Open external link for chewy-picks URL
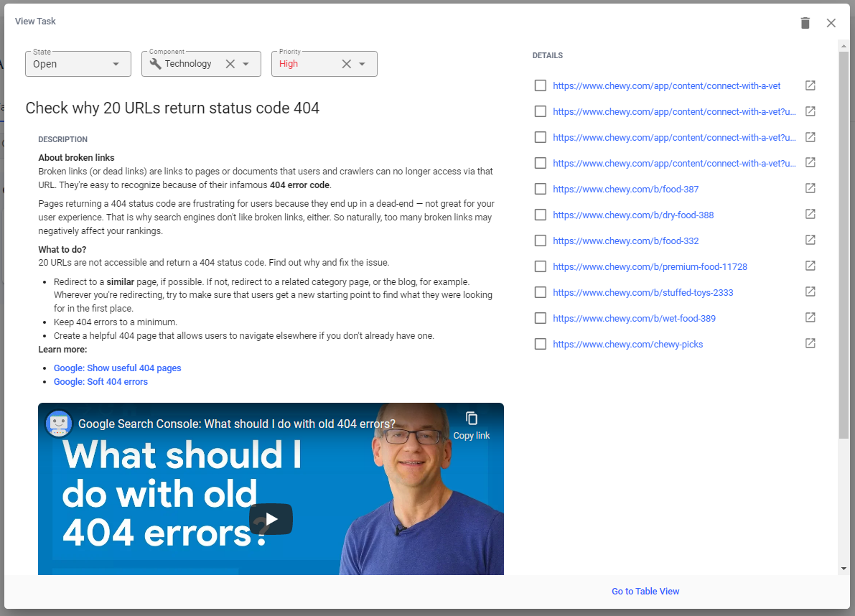Viewport: 855px width, 616px height. tap(810, 344)
